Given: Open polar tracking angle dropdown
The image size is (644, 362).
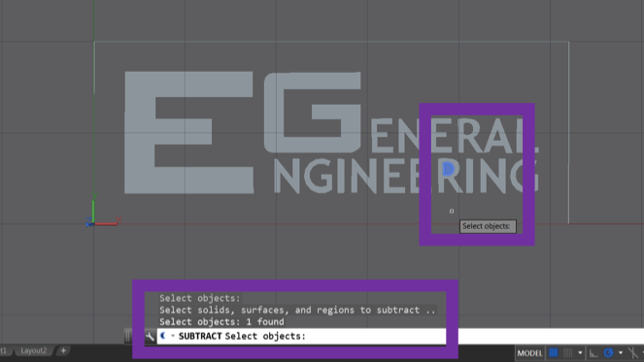Looking at the screenshot, I should click(621, 353).
